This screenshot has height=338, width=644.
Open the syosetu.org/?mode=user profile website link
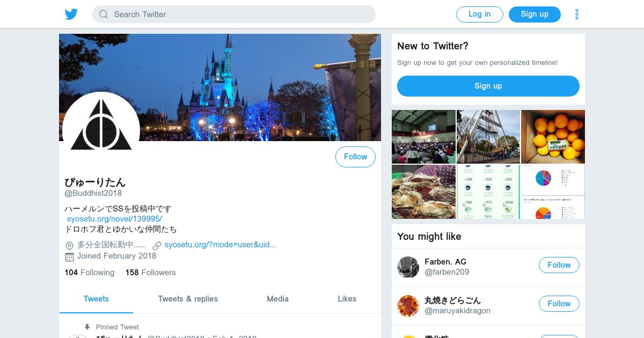pos(220,245)
